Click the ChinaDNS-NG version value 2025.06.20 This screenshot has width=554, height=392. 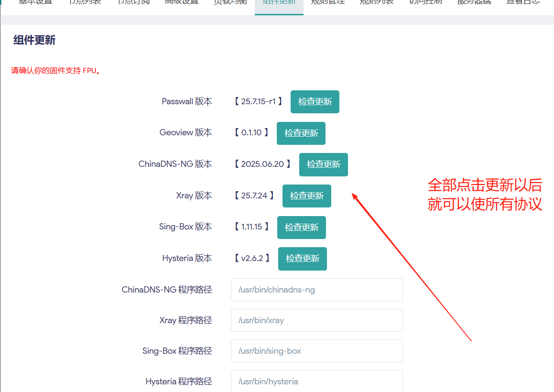(x=262, y=164)
